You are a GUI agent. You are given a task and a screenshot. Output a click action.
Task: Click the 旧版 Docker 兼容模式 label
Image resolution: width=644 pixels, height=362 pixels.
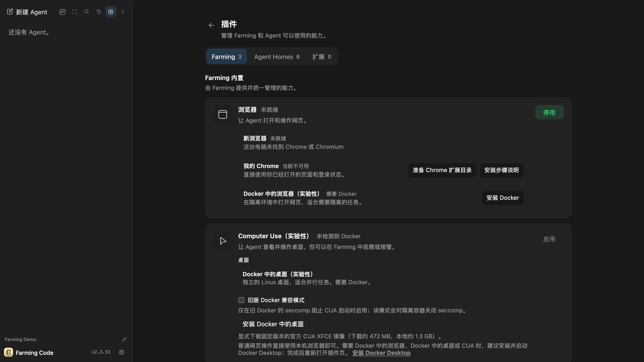tap(276, 300)
